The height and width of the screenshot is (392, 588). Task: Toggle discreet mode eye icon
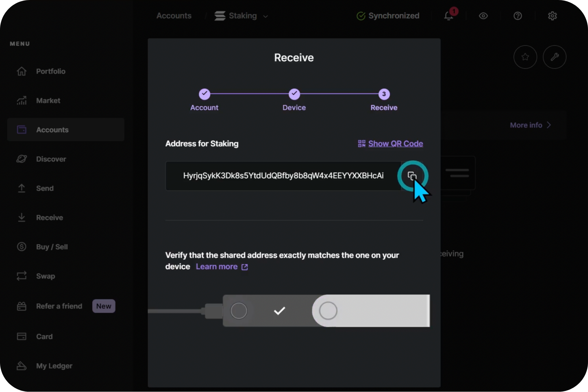point(483,16)
